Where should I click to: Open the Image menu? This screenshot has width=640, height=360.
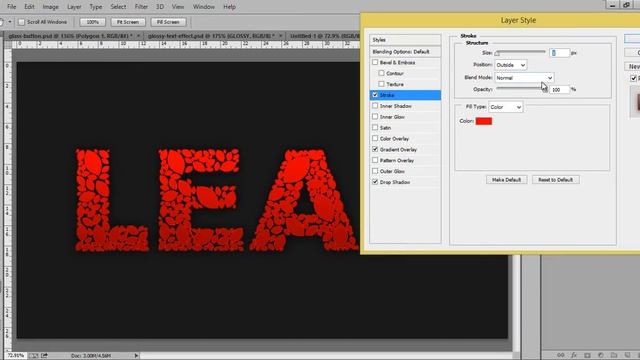(x=51, y=7)
